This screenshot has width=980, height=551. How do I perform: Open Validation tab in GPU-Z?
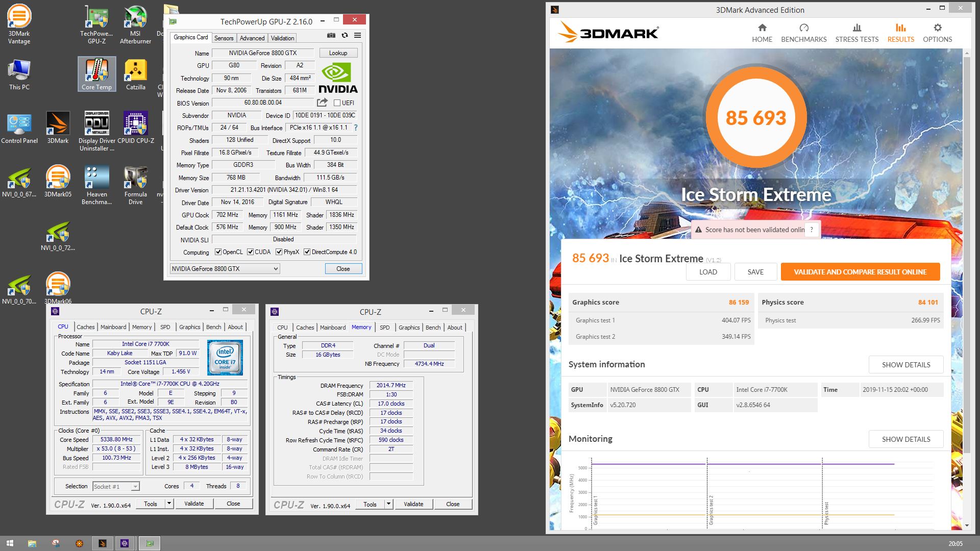click(282, 38)
